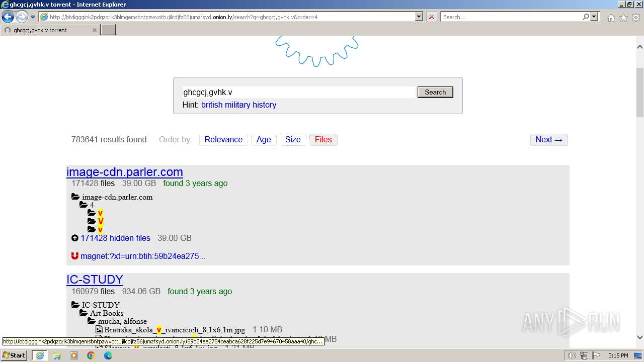644x362 pixels.
Task: Expand hidden files with the plus icon
Action: pos(75,238)
